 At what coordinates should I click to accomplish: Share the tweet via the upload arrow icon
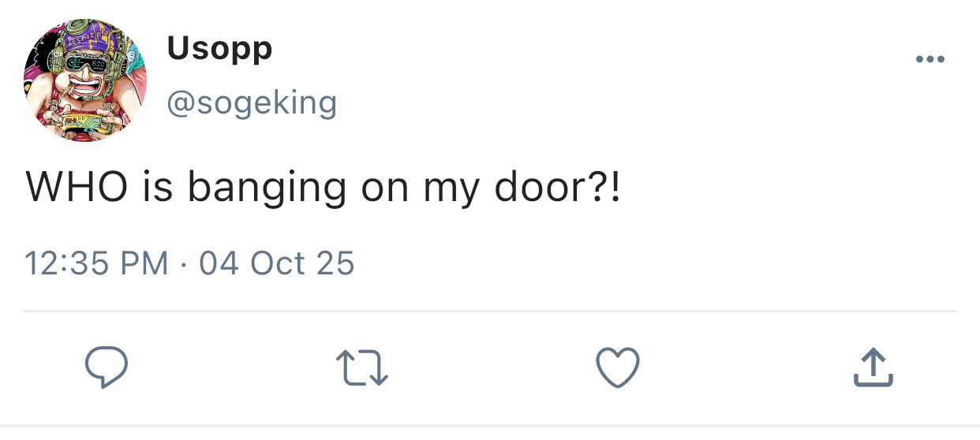[873, 368]
